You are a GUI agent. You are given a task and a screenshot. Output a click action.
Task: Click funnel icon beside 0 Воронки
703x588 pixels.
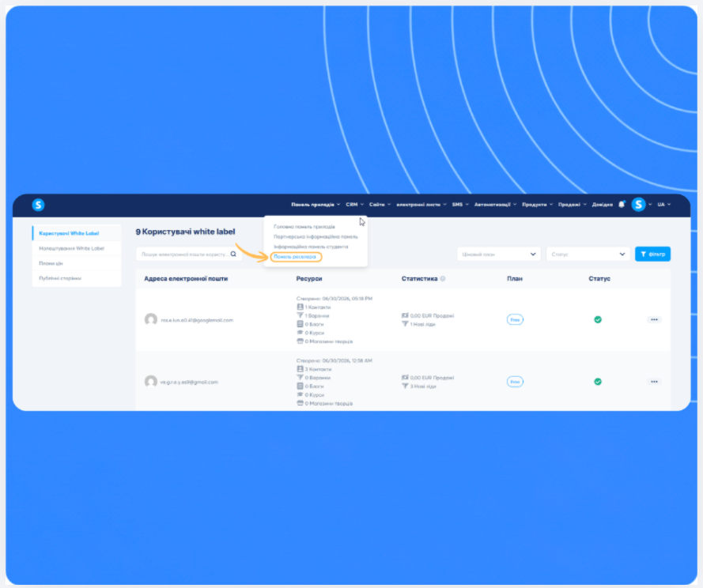300,377
